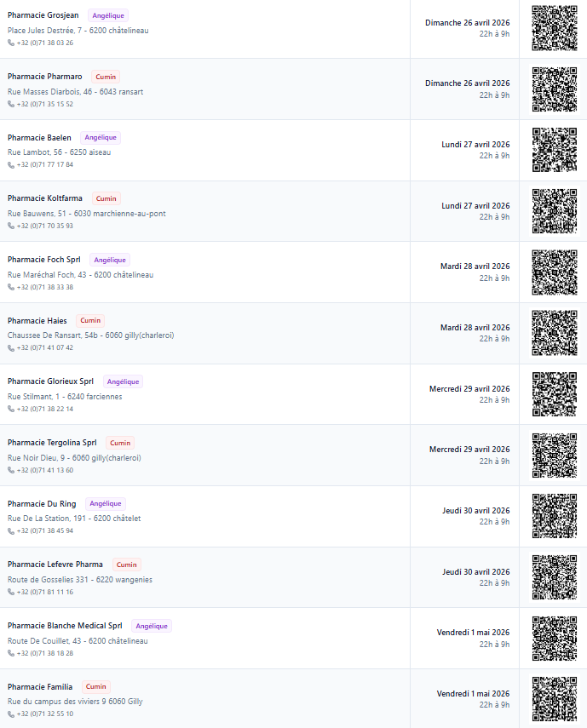This screenshot has width=587, height=728.
Task: Click the QR code for Pharmacie Baelen
Action: click(x=555, y=150)
